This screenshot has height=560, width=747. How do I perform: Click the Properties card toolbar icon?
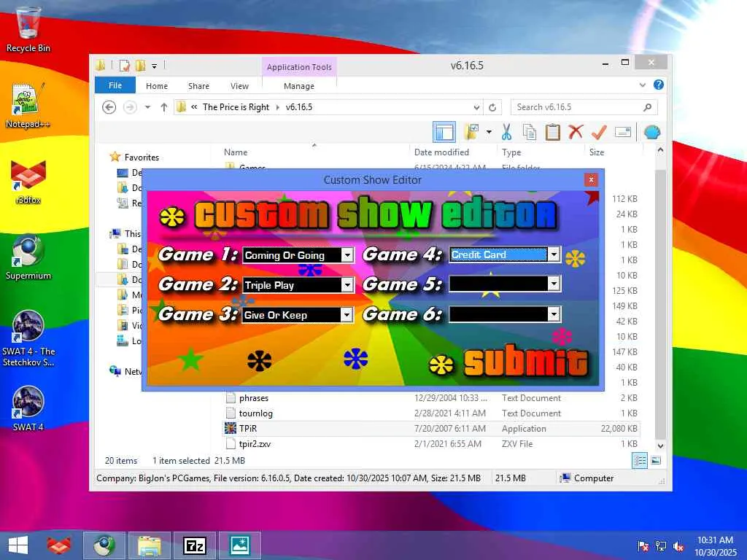623,132
